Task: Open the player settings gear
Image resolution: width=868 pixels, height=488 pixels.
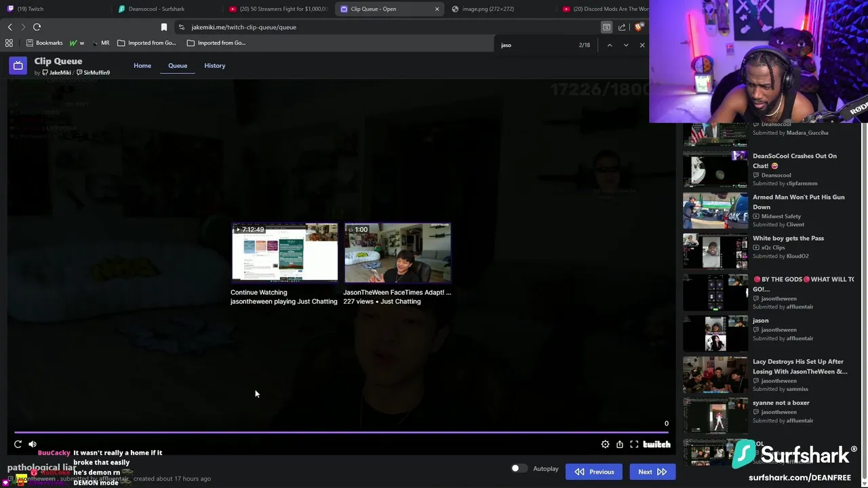Action: tap(605, 445)
